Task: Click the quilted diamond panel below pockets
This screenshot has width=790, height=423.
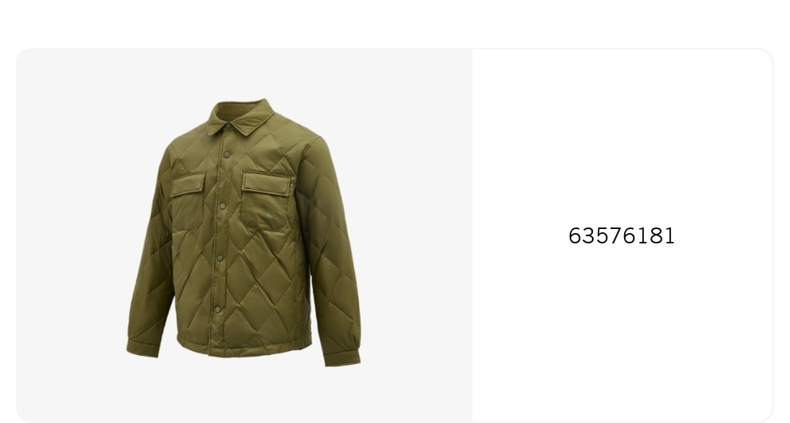Action: click(x=259, y=282)
